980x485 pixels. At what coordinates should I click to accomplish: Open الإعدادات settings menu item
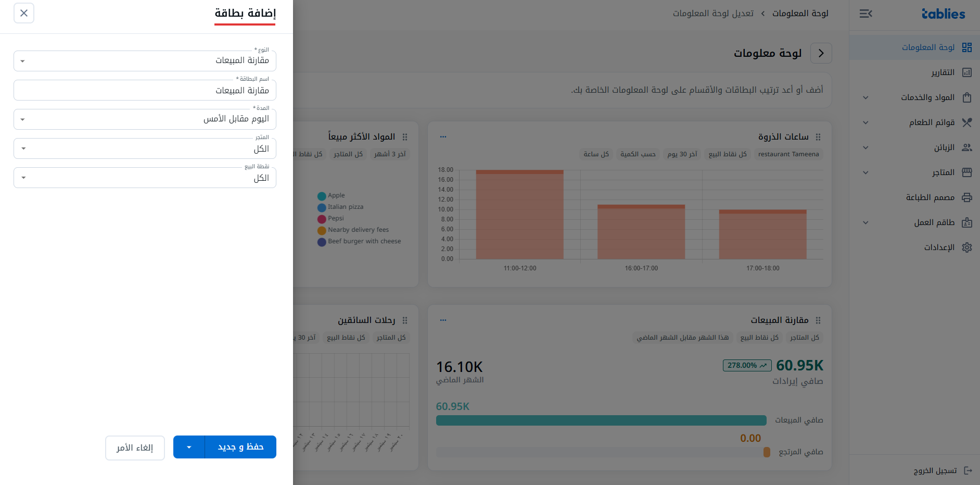(x=914, y=247)
